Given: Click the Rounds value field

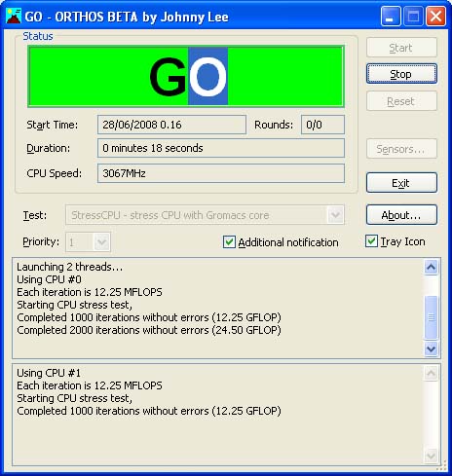Looking at the screenshot, I should [322, 125].
